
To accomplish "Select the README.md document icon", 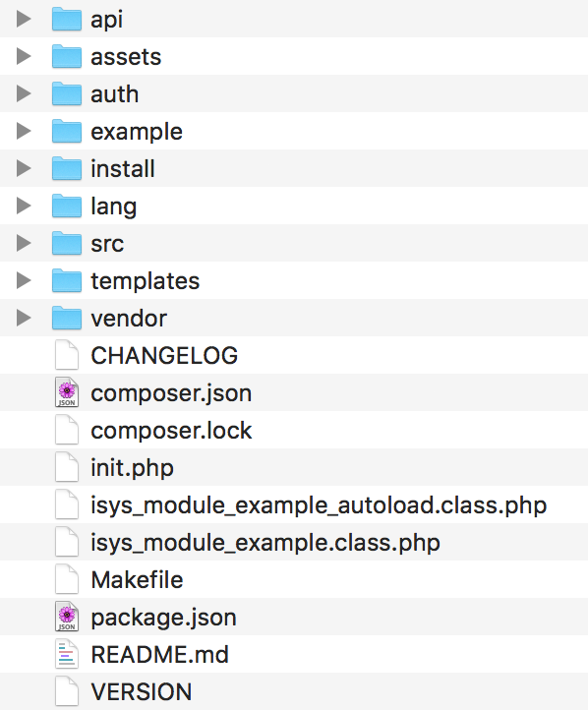I will (x=67, y=654).
